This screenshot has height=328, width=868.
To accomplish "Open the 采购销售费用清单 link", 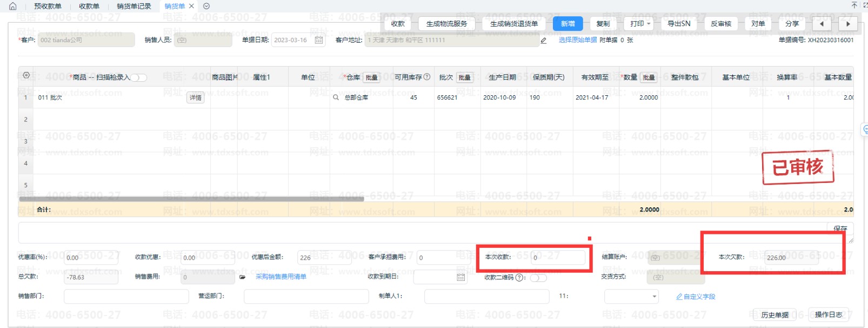I will tap(281, 277).
